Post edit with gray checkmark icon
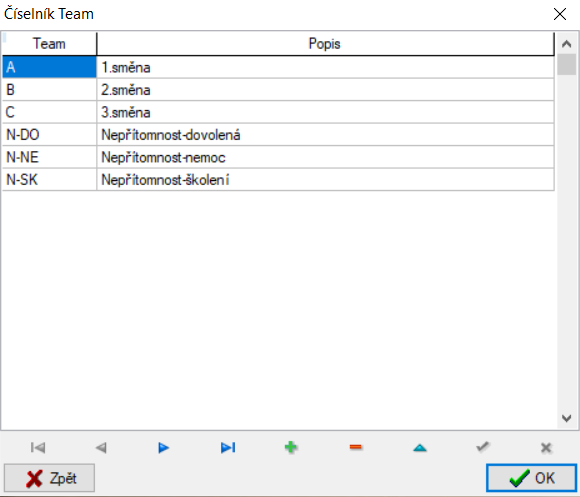The height and width of the screenshot is (497, 580). tap(483, 447)
